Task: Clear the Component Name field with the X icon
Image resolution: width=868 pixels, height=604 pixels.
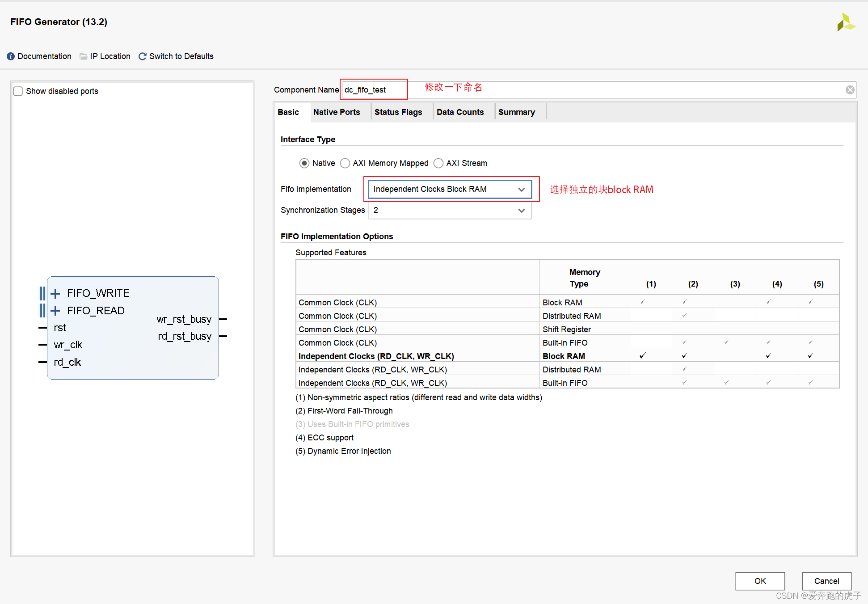Action: 850,90
